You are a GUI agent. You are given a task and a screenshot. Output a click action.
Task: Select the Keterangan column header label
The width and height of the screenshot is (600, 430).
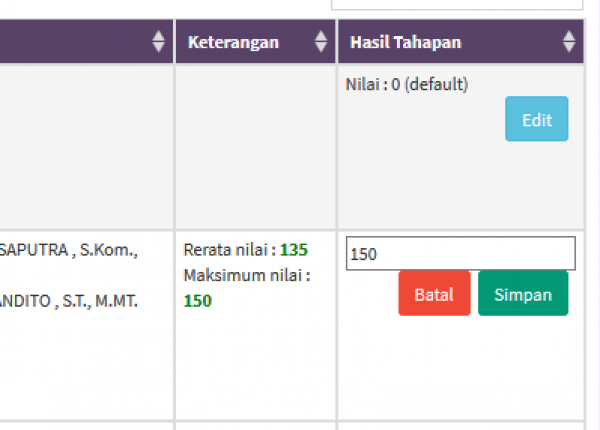[233, 42]
